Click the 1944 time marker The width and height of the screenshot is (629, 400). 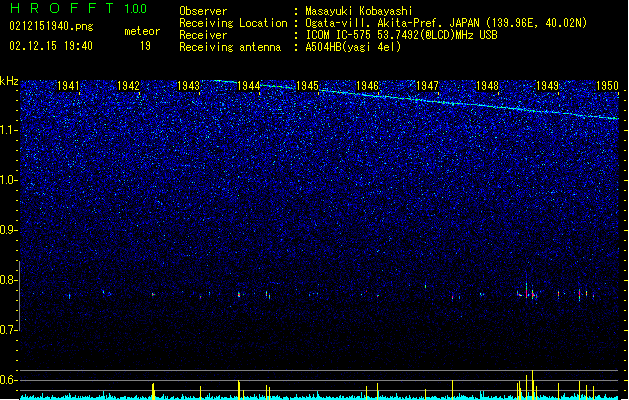point(248,85)
